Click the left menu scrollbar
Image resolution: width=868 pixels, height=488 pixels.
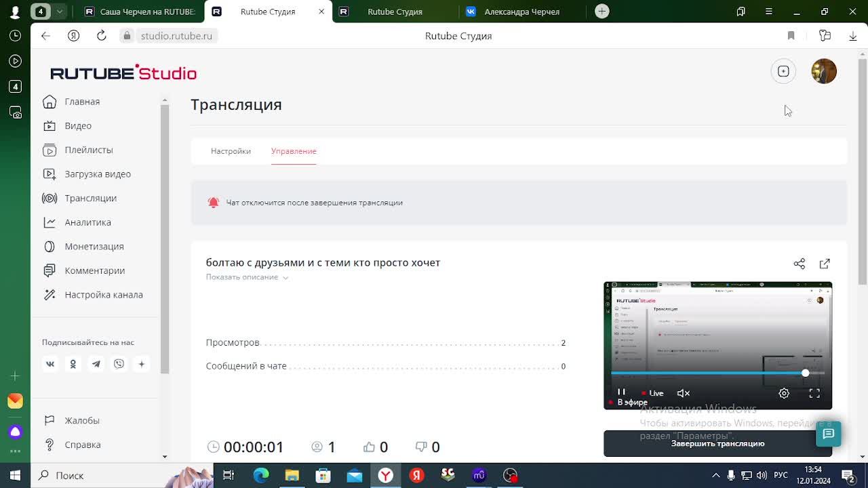coord(164,237)
